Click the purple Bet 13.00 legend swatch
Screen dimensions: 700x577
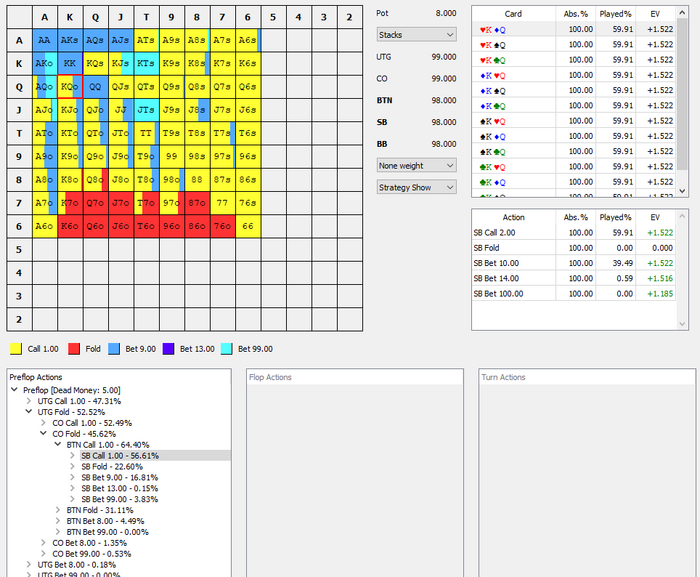(168, 349)
